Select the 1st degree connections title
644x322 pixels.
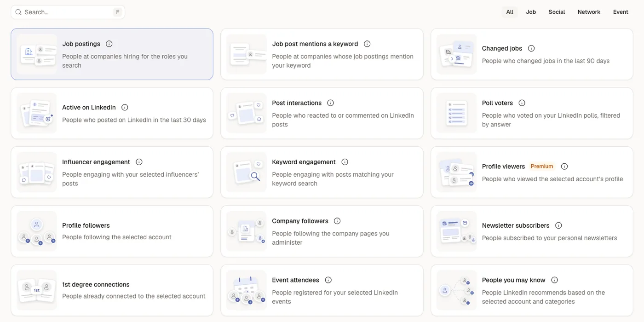96,284
